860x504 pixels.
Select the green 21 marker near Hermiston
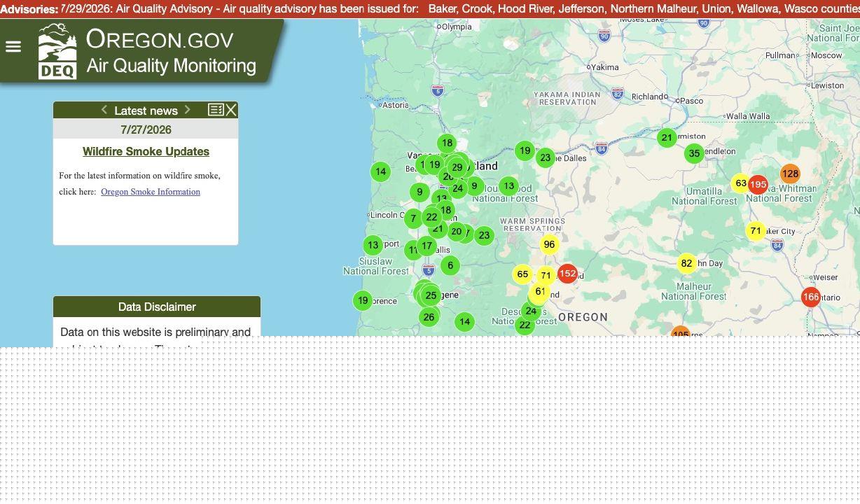pyautogui.click(x=667, y=138)
